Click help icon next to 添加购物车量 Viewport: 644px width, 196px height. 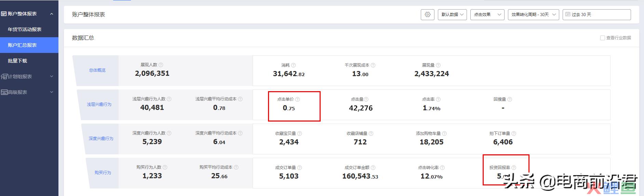point(444,134)
